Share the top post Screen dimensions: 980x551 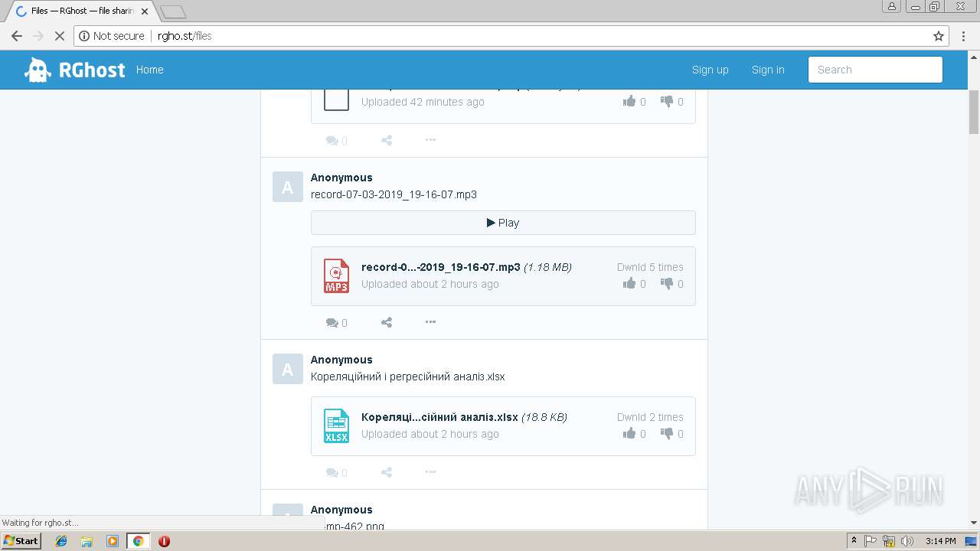pos(387,141)
